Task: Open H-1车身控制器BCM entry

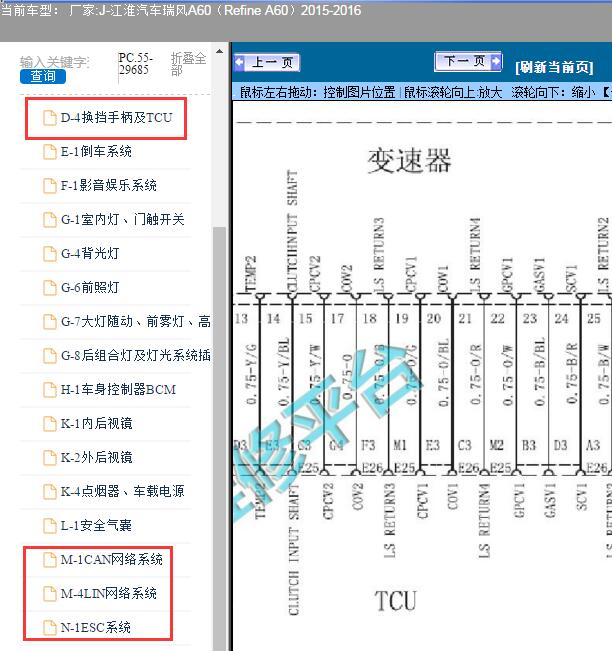Action: pyautogui.click(x=118, y=390)
